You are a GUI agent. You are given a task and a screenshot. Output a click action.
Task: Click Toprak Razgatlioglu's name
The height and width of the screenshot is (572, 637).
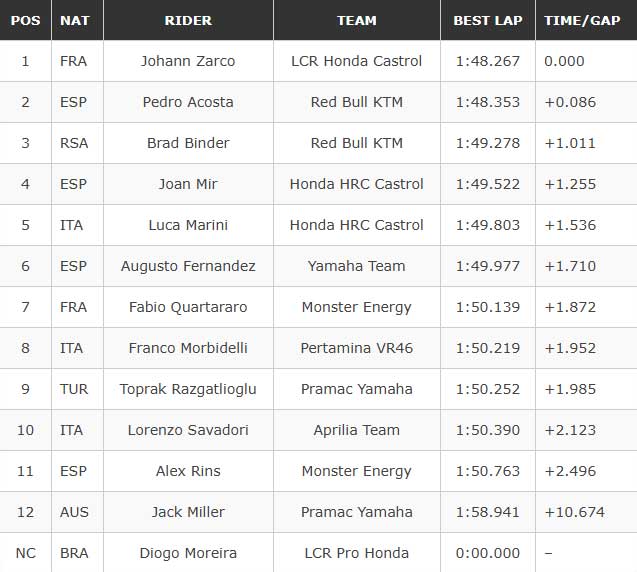[188, 389]
